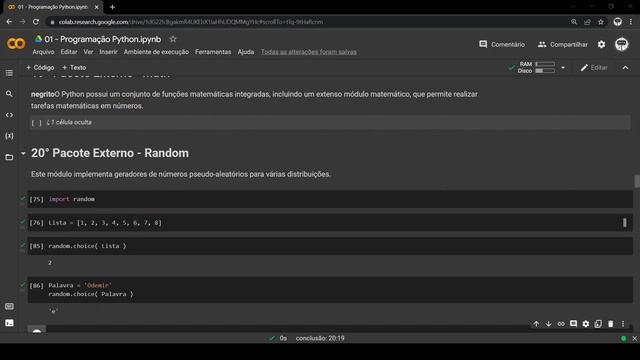Open the cell editor settings gear
640x360 pixels.
[586, 324]
